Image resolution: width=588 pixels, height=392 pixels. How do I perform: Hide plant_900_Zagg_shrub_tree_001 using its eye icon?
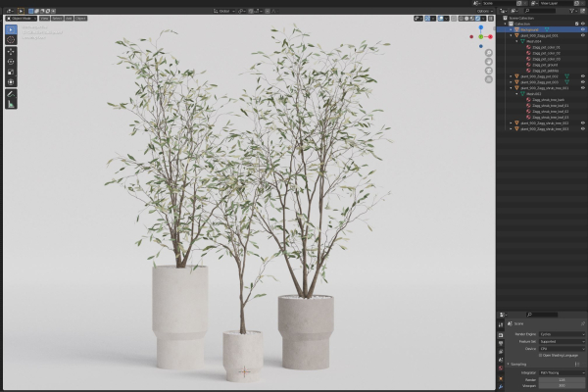[583, 88]
